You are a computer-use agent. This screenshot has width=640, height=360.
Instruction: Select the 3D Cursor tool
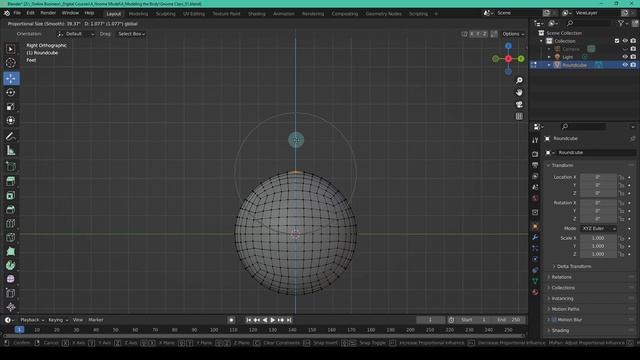pyautogui.click(x=11, y=63)
